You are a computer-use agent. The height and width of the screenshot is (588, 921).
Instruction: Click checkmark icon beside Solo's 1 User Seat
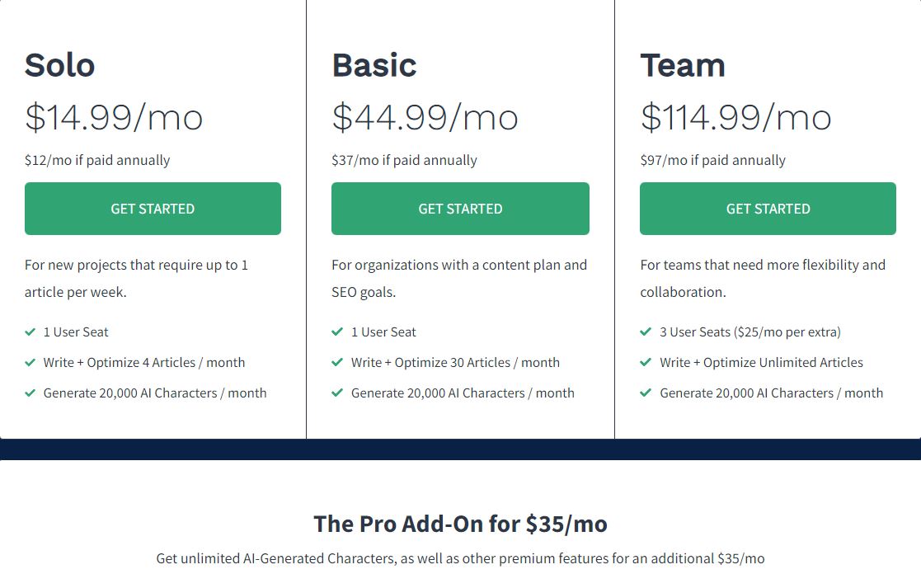(31, 332)
